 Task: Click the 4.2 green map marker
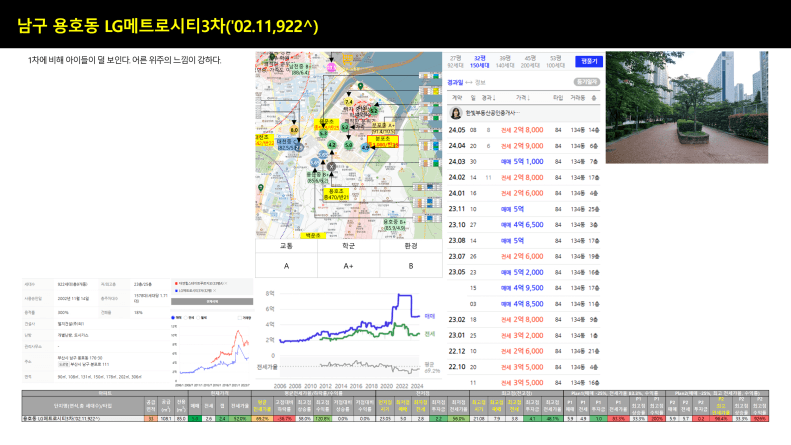[x=331, y=145]
